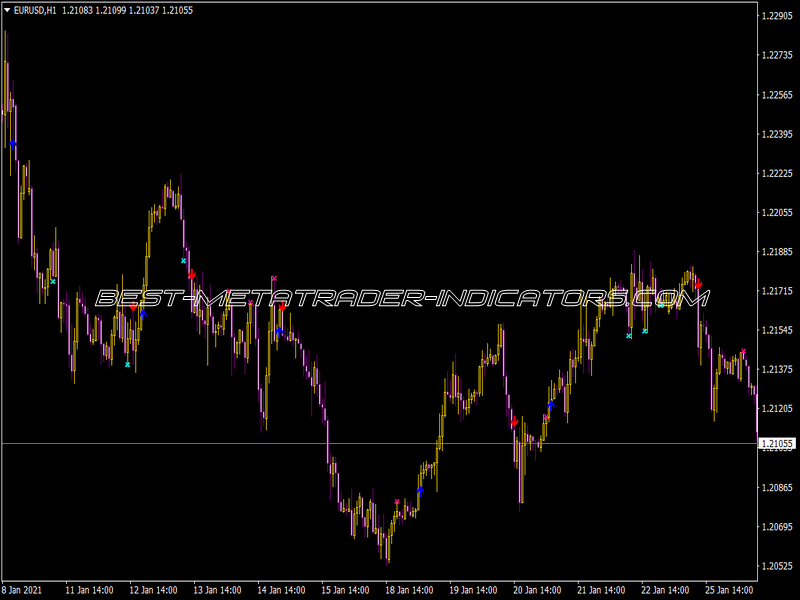The width and height of the screenshot is (800, 600).
Task: Click the blue up arrow after 14 Jan 14:00
Action: [x=279, y=331]
